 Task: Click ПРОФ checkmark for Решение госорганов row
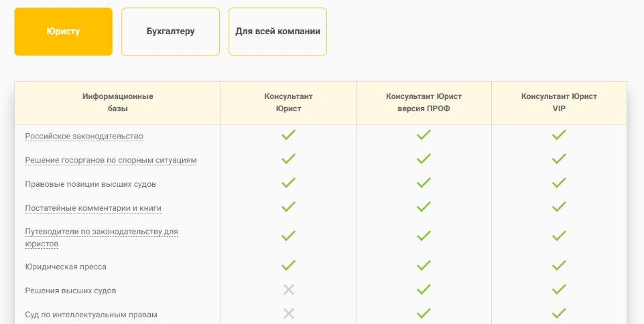(424, 159)
